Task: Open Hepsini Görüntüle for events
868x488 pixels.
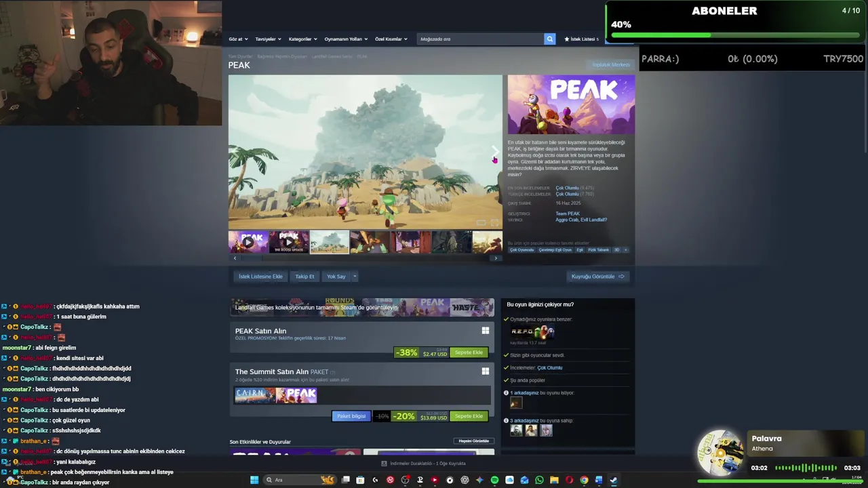Action: (473, 441)
